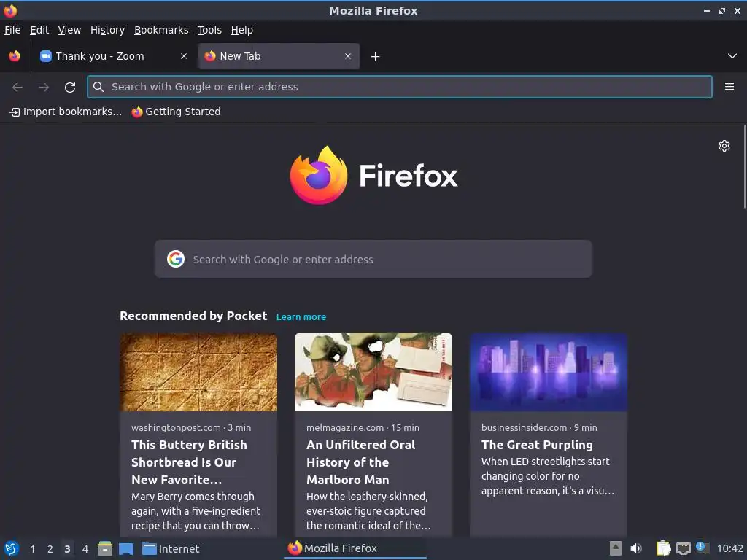The width and height of the screenshot is (747, 560).
Task: Click the notification tray icon with badge
Action: point(703,548)
